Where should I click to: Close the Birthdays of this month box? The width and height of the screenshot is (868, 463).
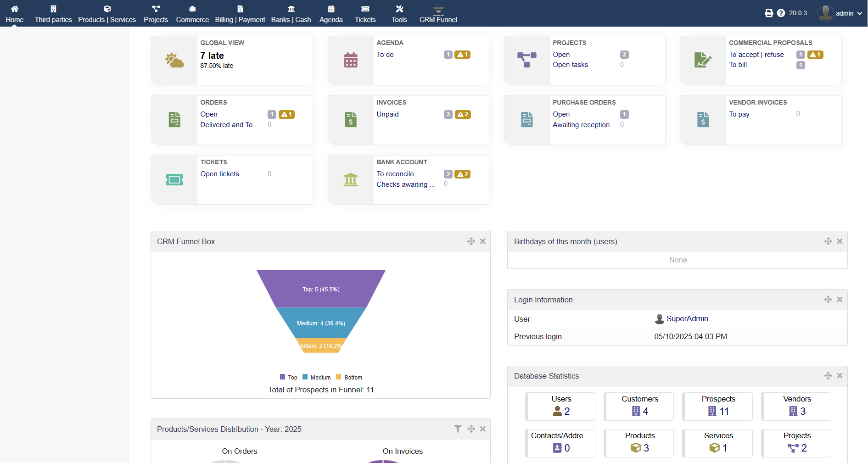(x=840, y=241)
